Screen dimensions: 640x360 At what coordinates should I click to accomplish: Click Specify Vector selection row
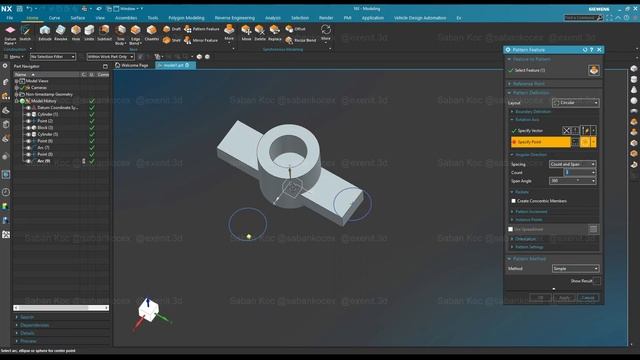pos(536,131)
